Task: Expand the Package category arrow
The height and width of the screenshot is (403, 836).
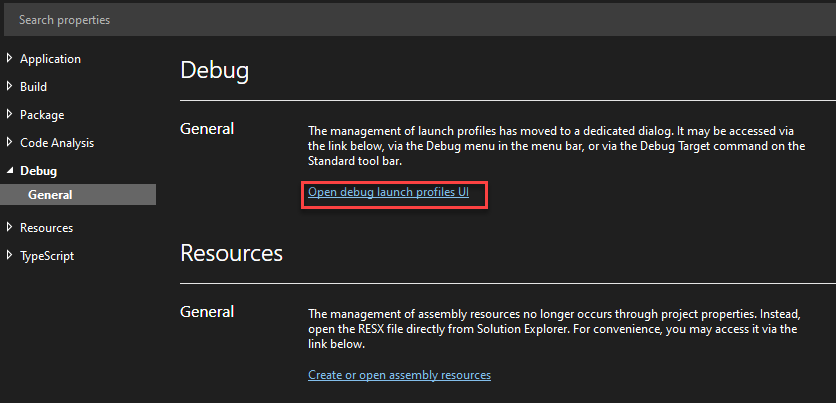Action: point(9,115)
